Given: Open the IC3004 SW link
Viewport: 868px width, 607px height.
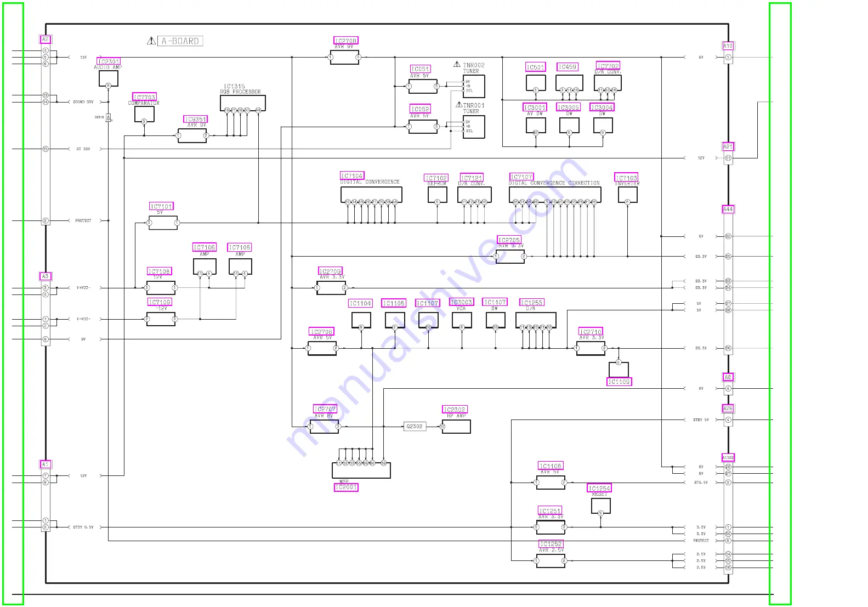Looking at the screenshot, I should point(602,107).
